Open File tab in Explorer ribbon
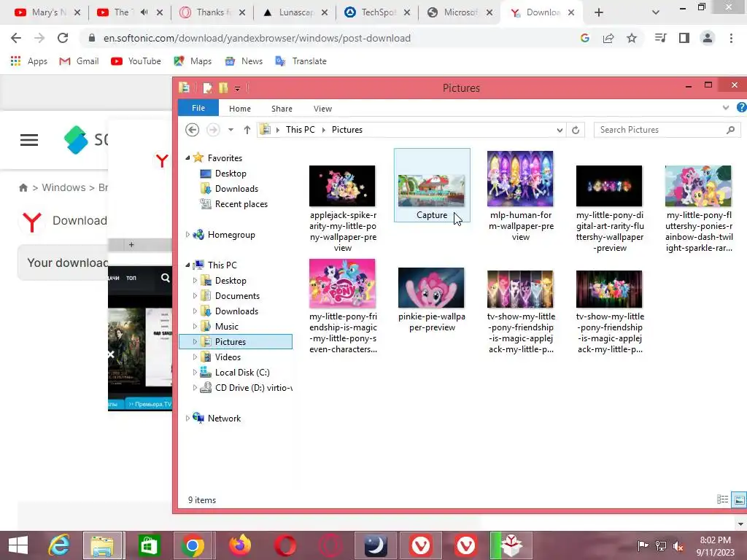Screen dimensions: 747x560 pyautogui.click(x=198, y=108)
